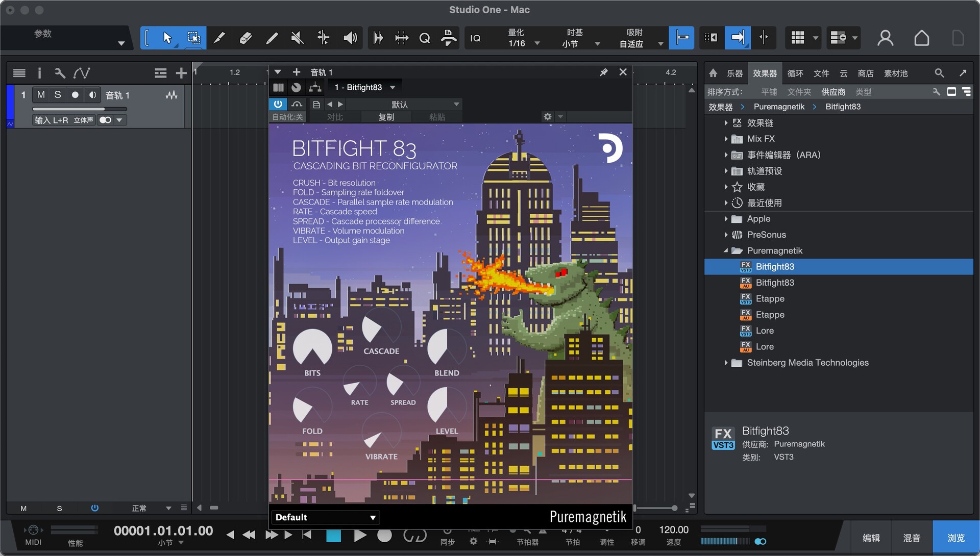980x556 pixels.
Task: Go to the Start page home icon
Action: pyautogui.click(x=921, y=38)
